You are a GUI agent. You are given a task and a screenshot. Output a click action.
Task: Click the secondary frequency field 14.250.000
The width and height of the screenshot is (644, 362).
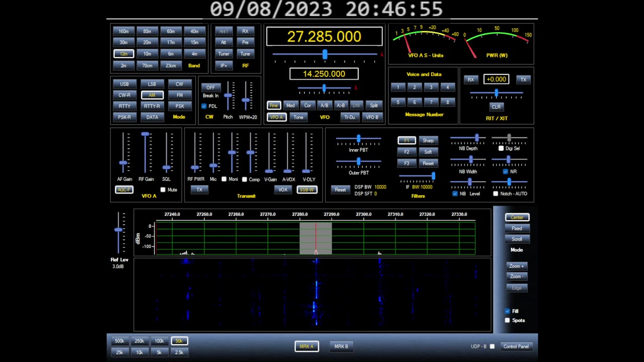324,74
